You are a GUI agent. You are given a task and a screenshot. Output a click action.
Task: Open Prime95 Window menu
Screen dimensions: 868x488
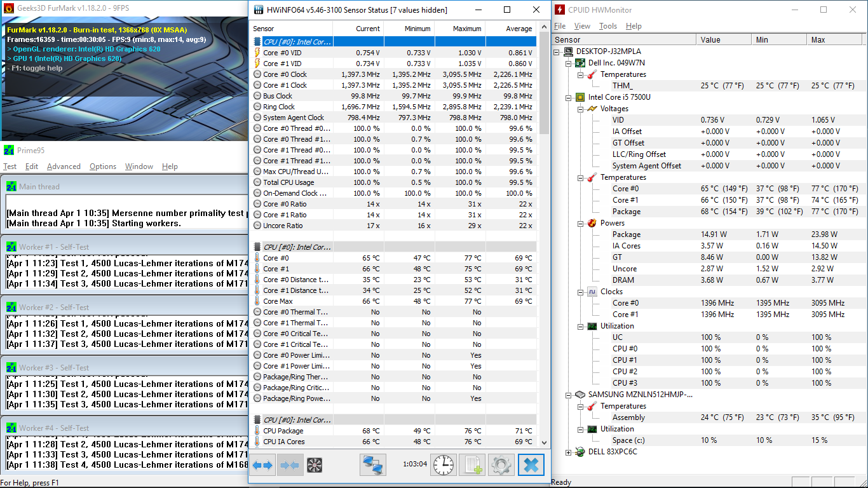(x=139, y=166)
